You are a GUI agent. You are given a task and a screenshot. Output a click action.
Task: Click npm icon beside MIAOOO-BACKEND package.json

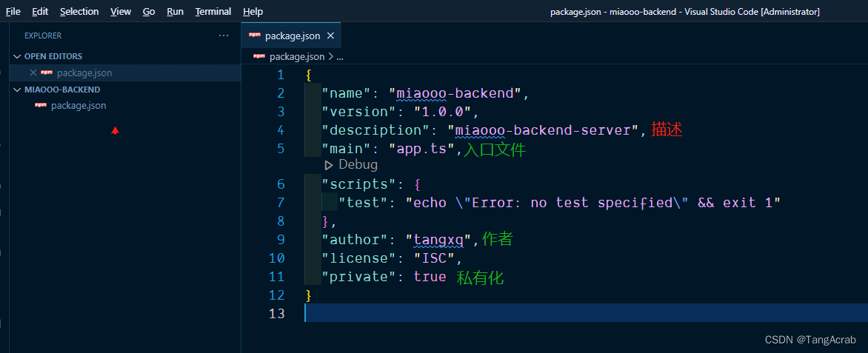[x=41, y=105]
